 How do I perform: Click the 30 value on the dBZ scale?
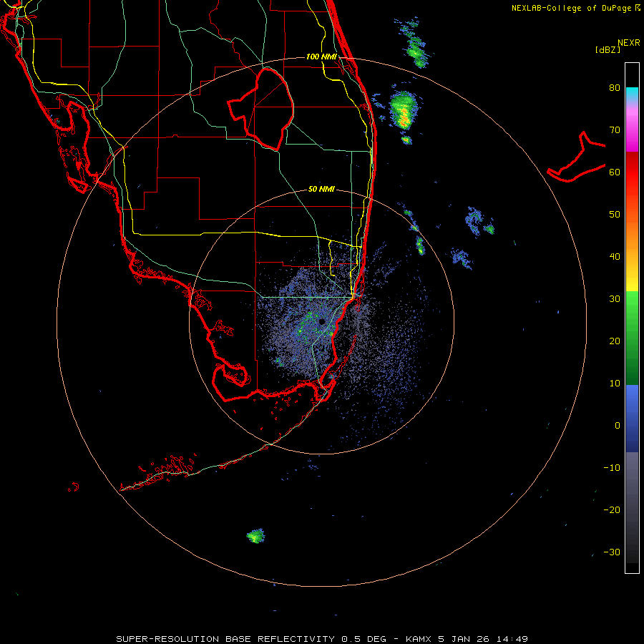615,299
